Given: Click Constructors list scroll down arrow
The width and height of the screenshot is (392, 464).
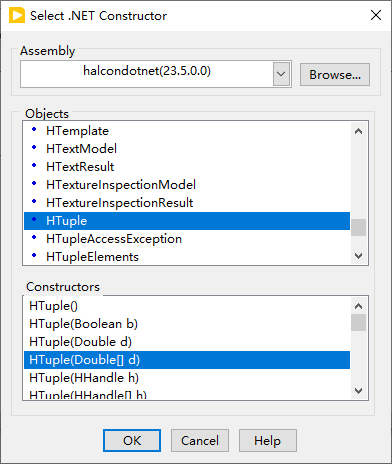Looking at the screenshot, I should (x=358, y=391).
